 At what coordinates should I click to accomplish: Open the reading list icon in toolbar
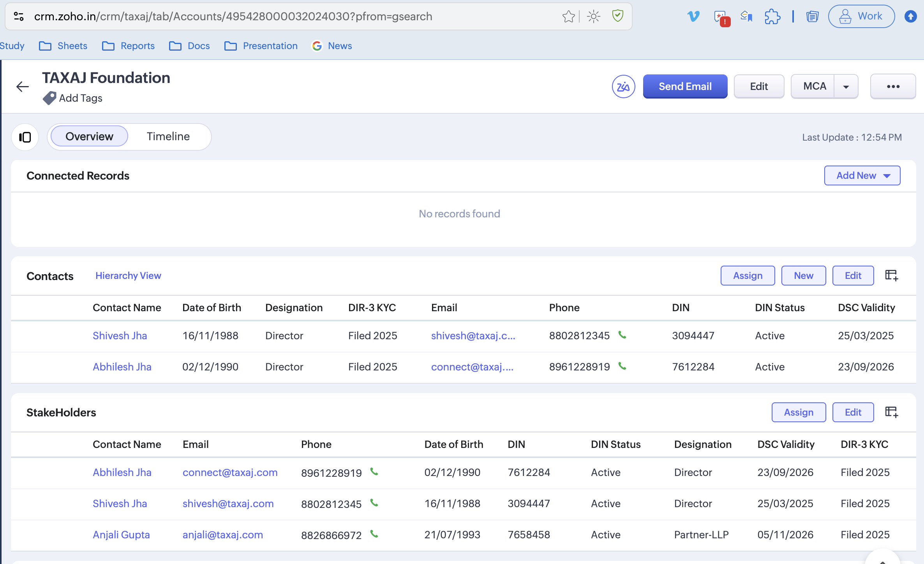[x=812, y=16]
